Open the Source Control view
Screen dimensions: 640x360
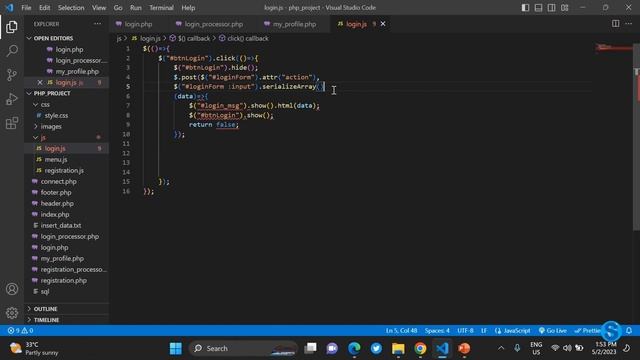coord(12,75)
